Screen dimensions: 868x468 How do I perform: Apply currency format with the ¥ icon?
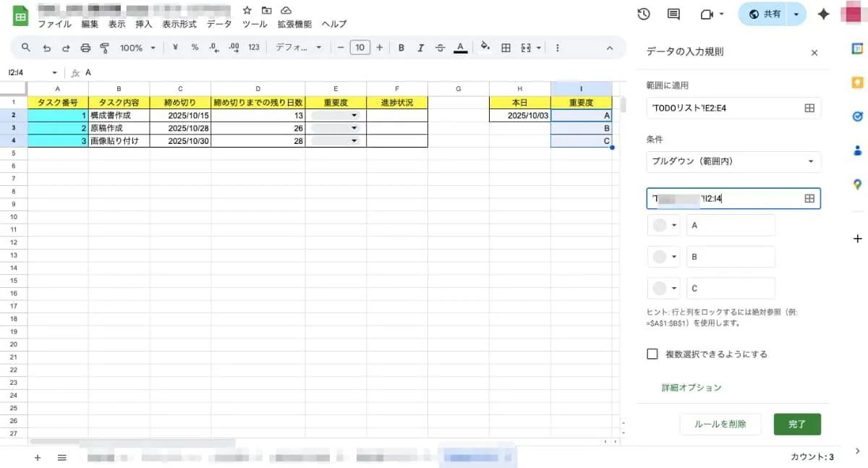[176, 48]
